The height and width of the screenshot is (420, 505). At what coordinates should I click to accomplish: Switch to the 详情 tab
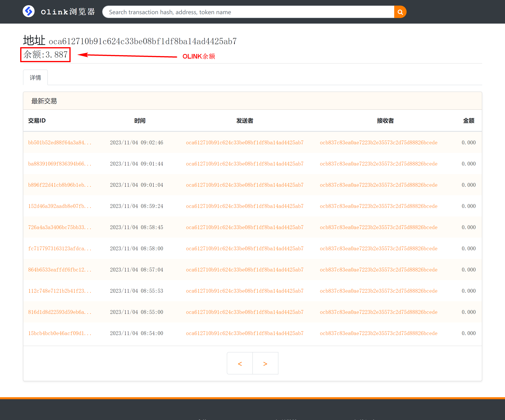pos(35,78)
